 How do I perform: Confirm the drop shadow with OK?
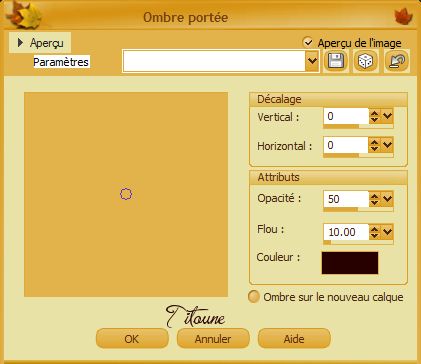[132, 339]
